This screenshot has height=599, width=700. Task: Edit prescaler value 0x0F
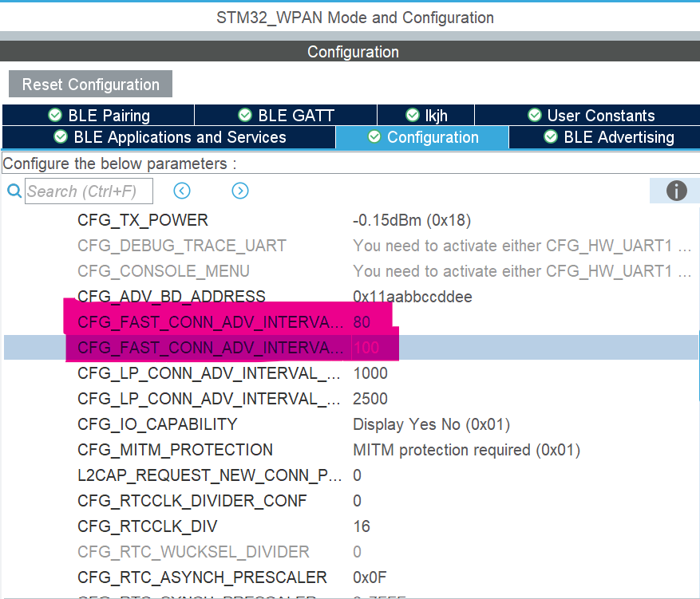(x=370, y=577)
